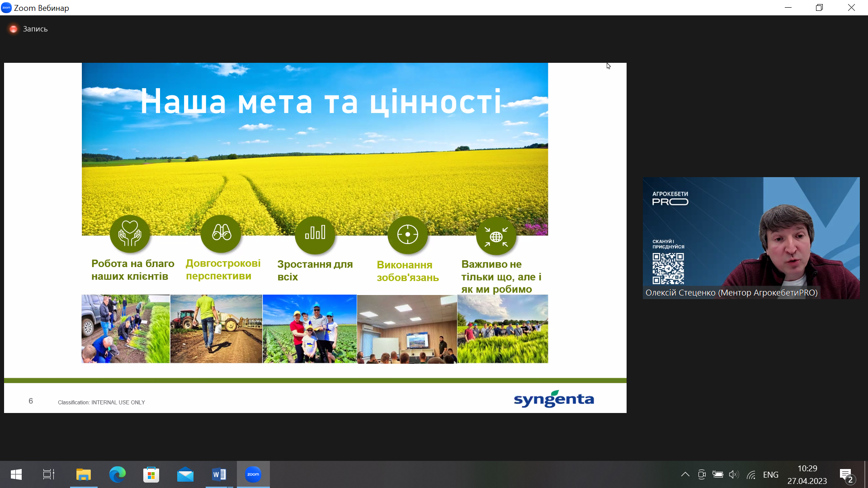Click the red recording indicator icon
Screen dimensions: 868x488
coord(14,29)
